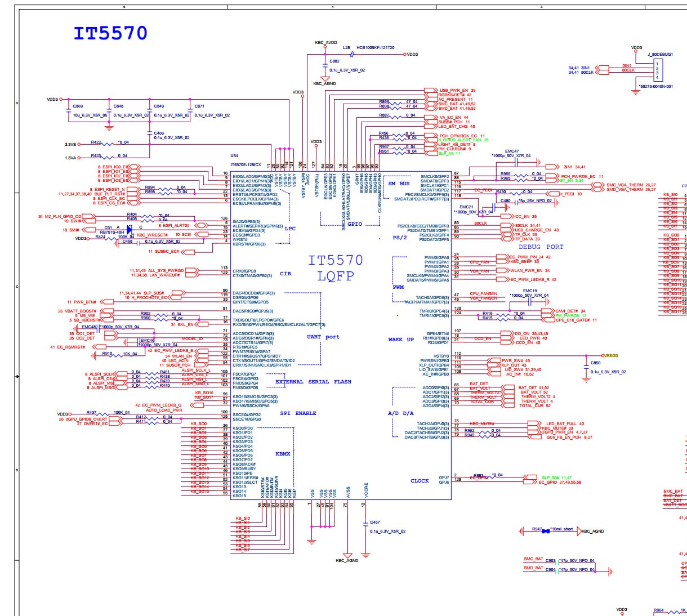Select the CLOCK section label
This screenshot has height=616, width=687.
click(420, 481)
